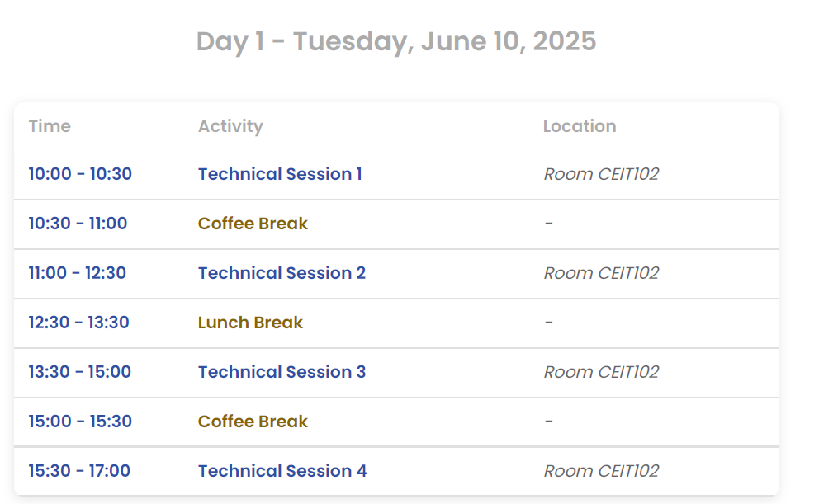Select the Technical Session 2 entry
Image resolution: width=819 pixels, height=504 pixels.
282,273
